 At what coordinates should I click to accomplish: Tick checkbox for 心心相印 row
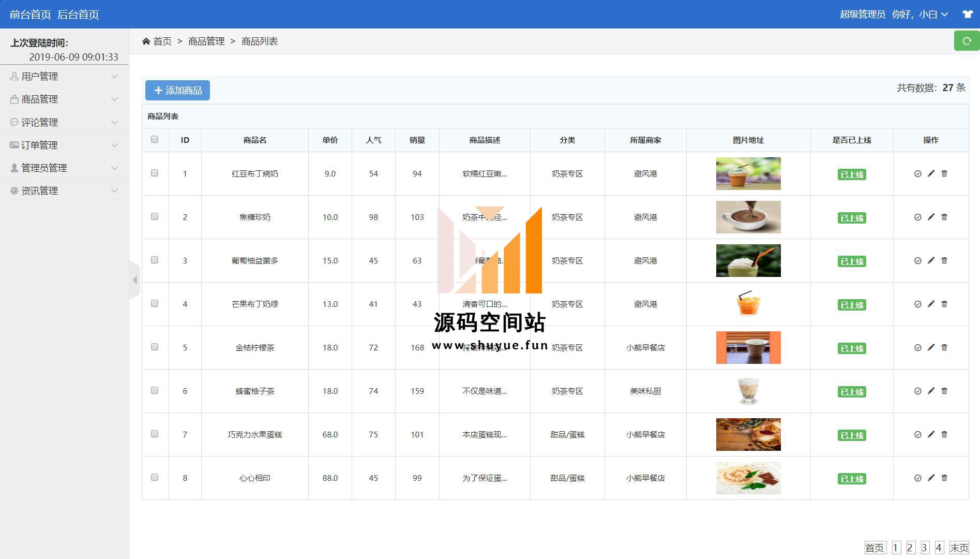coord(155,477)
